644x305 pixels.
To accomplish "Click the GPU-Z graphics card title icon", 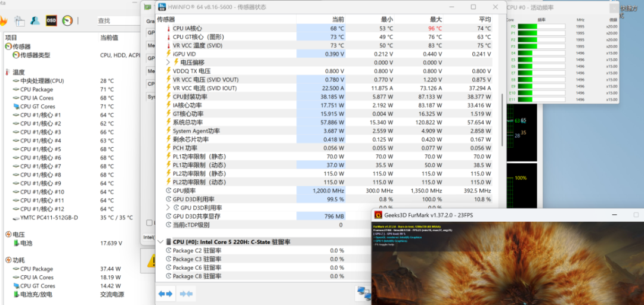I will click(147, 7).
